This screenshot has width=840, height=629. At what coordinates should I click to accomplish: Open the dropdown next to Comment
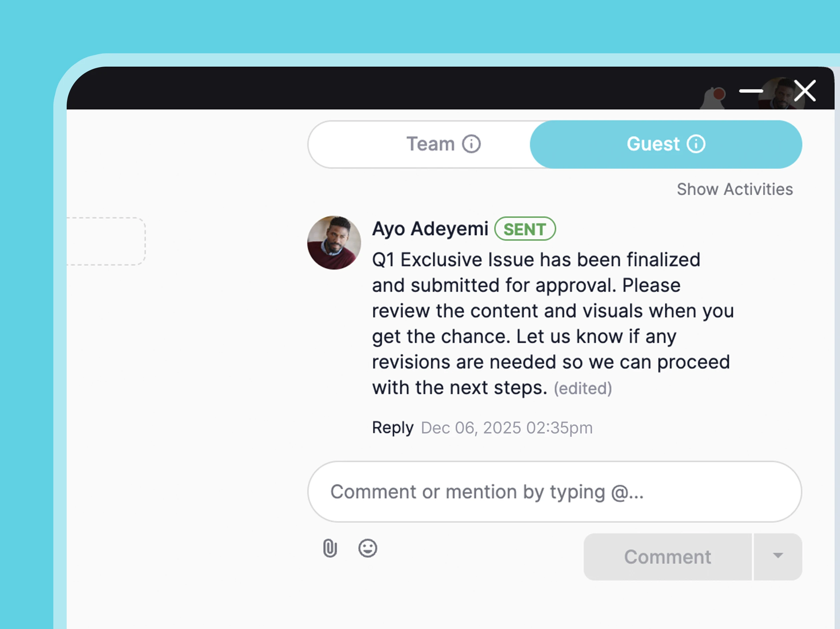[x=777, y=556]
